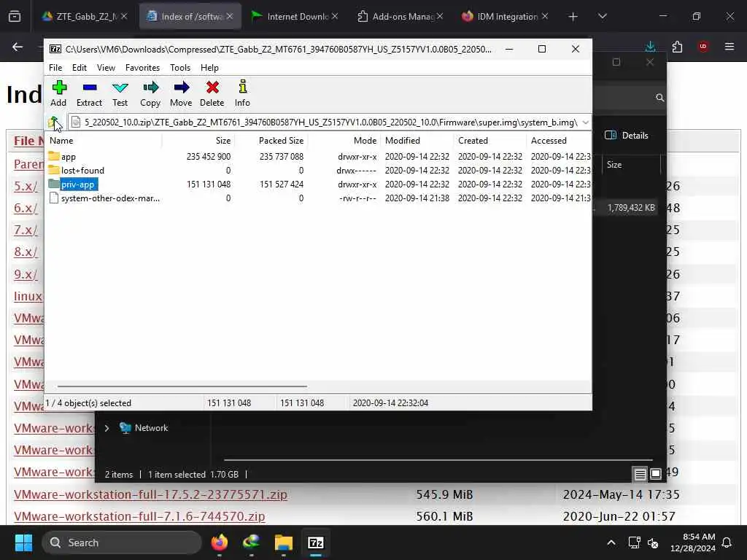Open the 8.x/ directory link
Viewport: 747px width, 560px height.
(26, 252)
